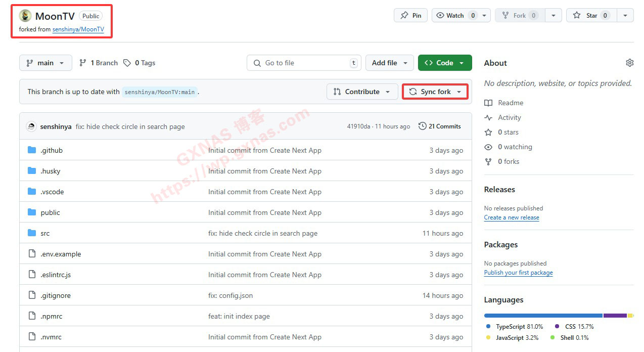Click the Releases section heading

499,189
